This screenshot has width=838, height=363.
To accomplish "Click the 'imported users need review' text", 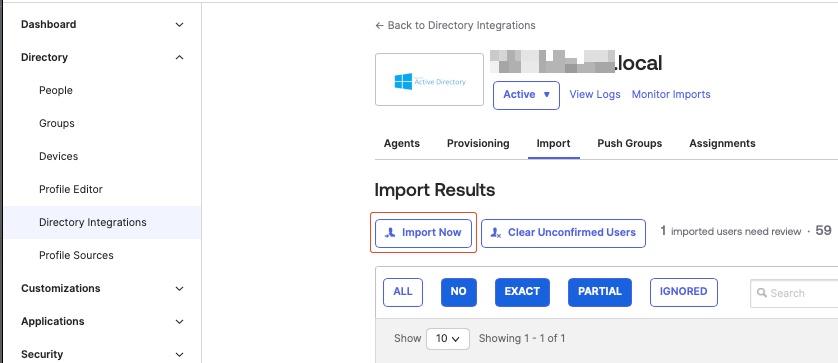I will (736, 231).
